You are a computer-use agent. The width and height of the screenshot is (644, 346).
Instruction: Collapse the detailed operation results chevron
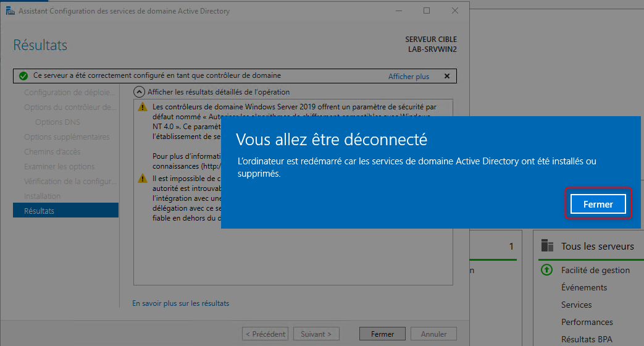140,92
